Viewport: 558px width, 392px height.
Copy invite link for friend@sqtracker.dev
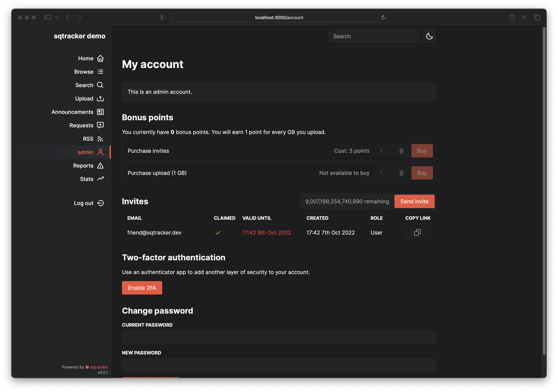pos(417,233)
